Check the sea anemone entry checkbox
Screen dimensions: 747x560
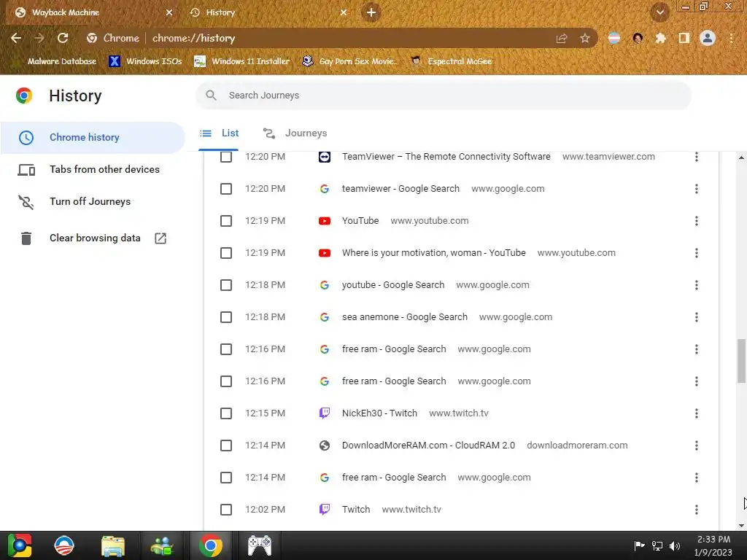(226, 317)
